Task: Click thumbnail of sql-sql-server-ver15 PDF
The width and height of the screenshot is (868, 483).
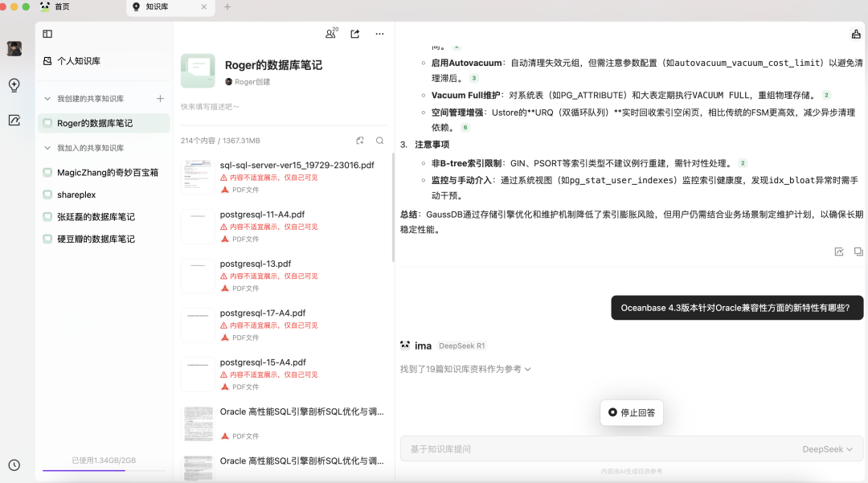Action: [x=199, y=177]
